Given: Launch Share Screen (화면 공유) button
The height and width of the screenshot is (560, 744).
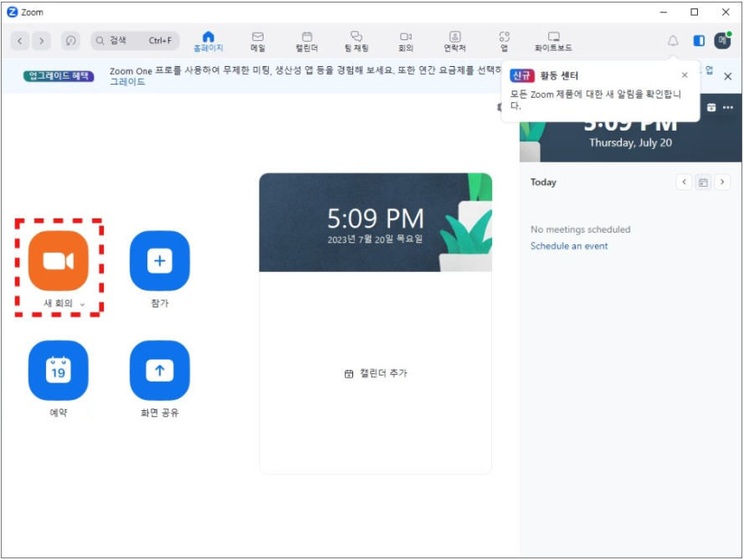Looking at the screenshot, I should pos(159,370).
